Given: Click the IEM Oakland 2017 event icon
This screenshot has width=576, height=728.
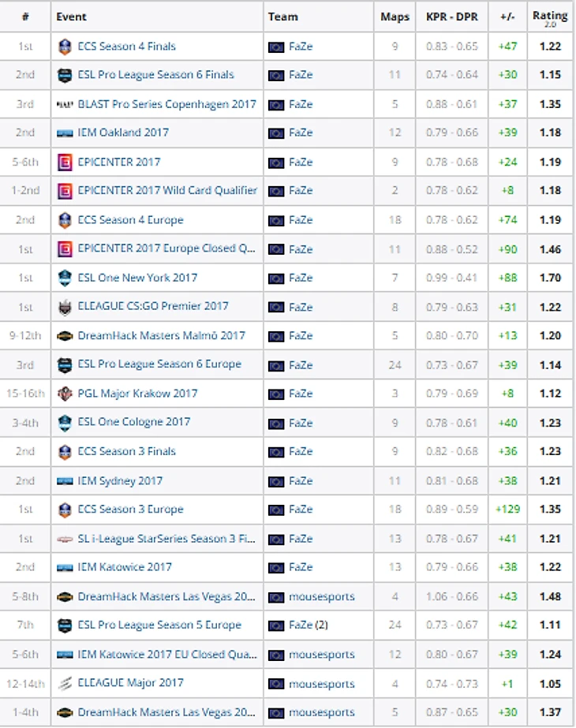Looking at the screenshot, I should click(x=65, y=133).
